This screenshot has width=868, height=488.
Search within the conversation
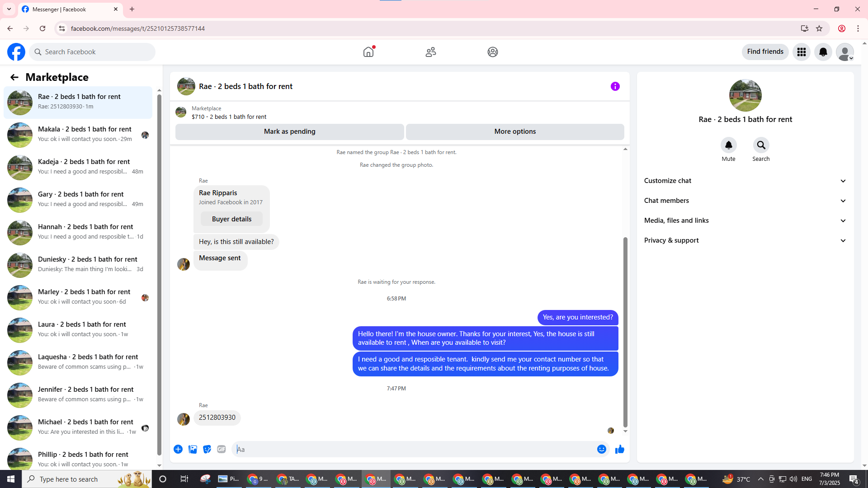(761, 145)
